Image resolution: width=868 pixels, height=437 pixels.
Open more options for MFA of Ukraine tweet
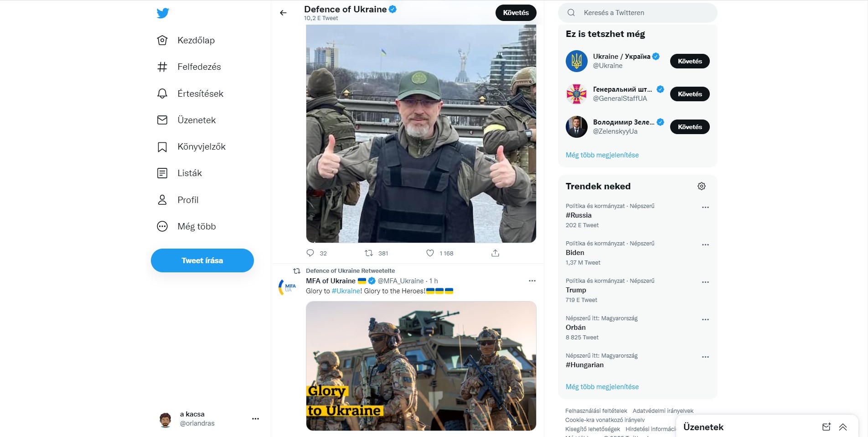tap(532, 281)
